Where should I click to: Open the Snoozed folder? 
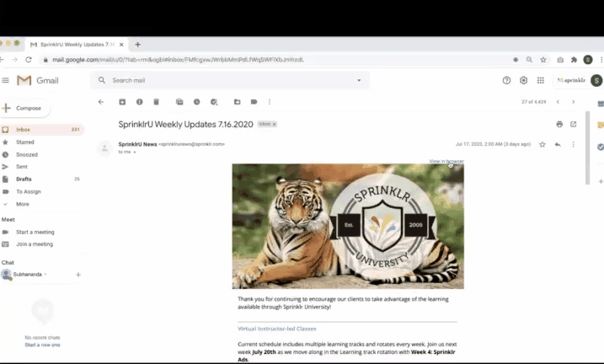click(x=27, y=154)
